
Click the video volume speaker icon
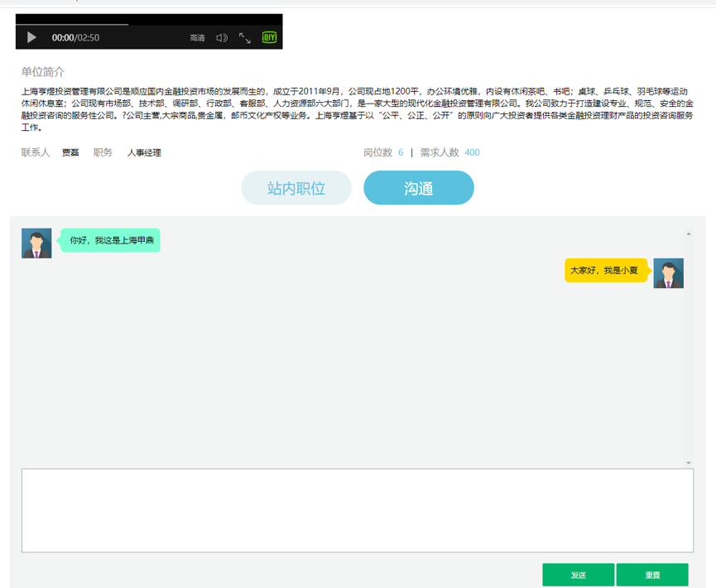pyautogui.click(x=221, y=38)
